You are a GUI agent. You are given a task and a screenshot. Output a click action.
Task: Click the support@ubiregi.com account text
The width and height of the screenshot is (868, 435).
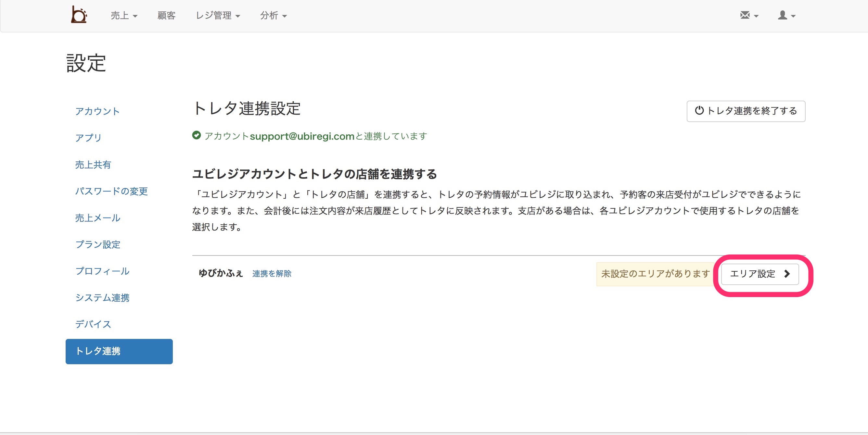click(x=302, y=136)
